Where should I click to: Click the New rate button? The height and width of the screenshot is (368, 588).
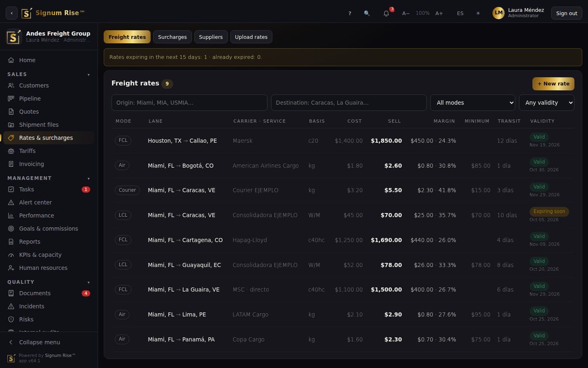tap(554, 84)
